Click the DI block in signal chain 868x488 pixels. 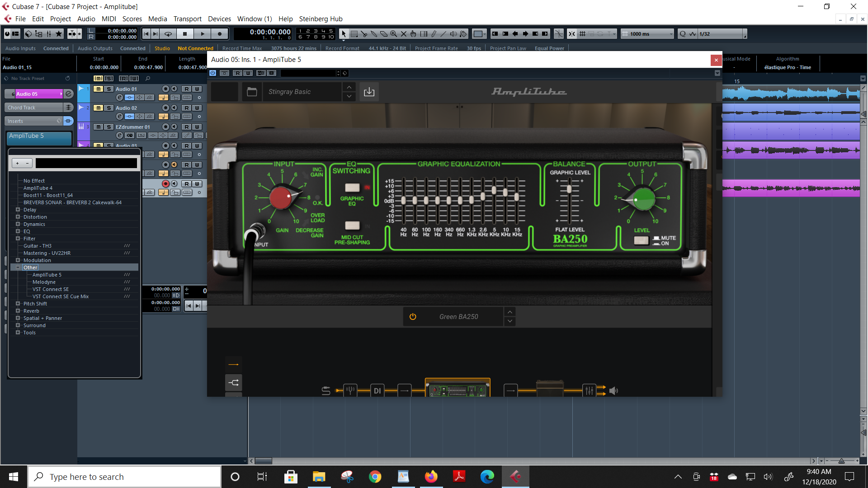[377, 390]
